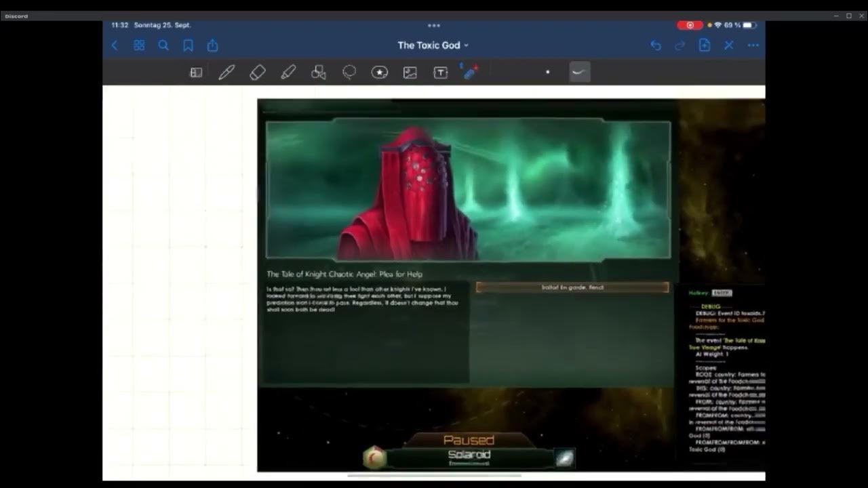Click the Tale of Knight Chaotic Angel title

pos(344,274)
